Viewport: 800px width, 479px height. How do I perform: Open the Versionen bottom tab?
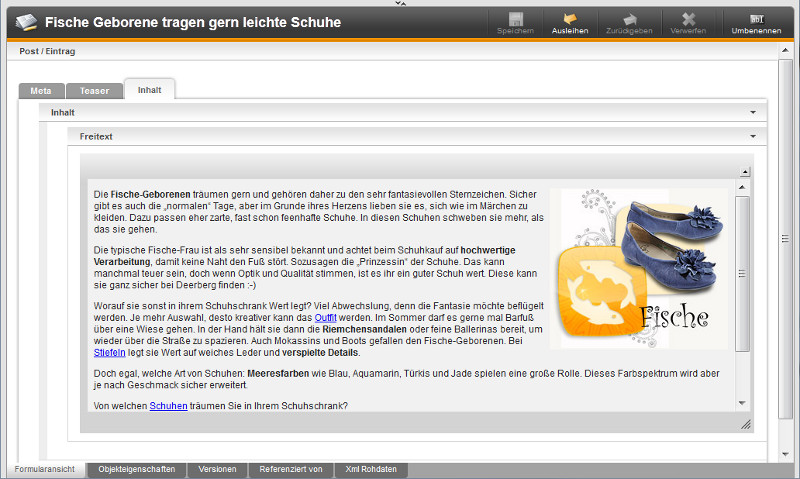[217, 469]
